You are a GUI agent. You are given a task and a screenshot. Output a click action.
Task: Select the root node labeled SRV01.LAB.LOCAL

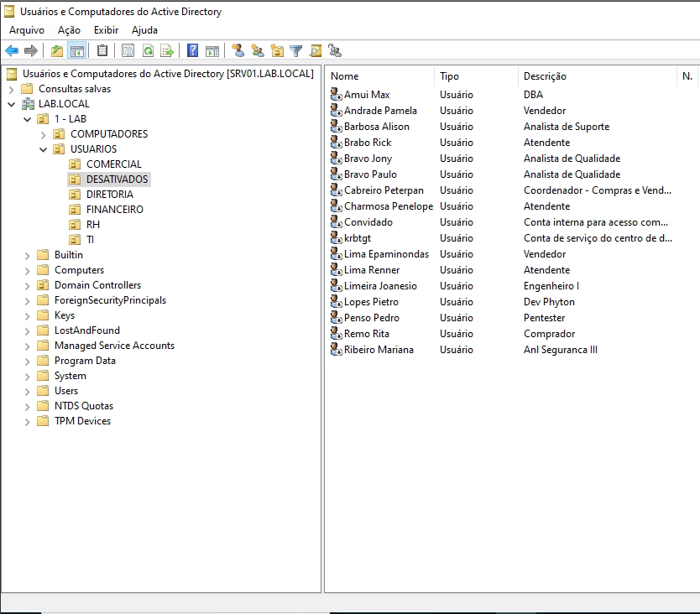(168, 74)
